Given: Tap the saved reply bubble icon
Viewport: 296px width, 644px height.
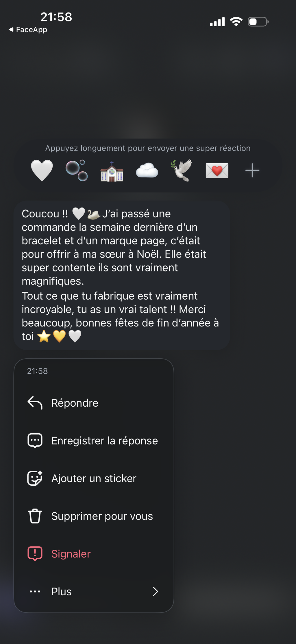Looking at the screenshot, I should point(35,441).
